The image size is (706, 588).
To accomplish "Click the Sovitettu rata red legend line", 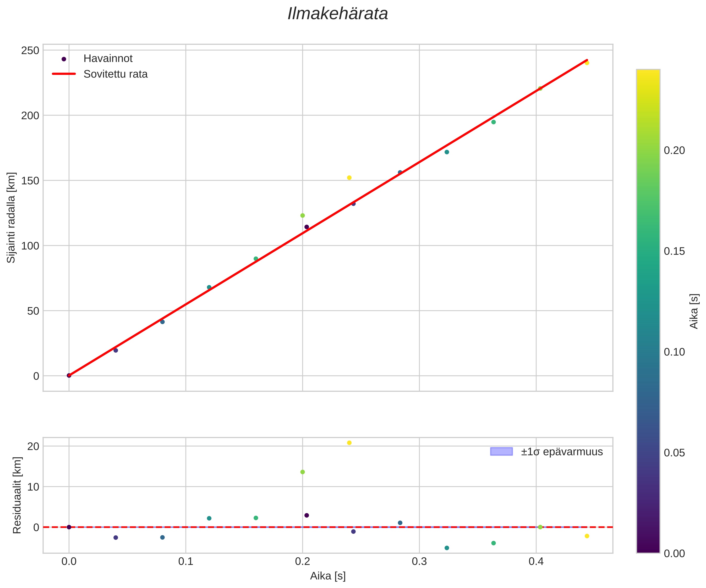I will coord(64,74).
